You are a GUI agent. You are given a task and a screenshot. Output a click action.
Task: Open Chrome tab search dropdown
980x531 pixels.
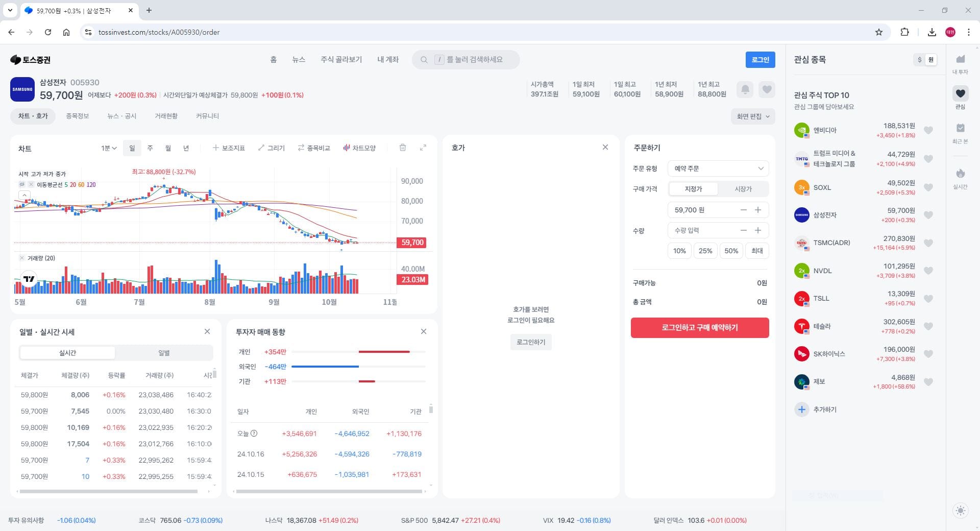[10, 10]
